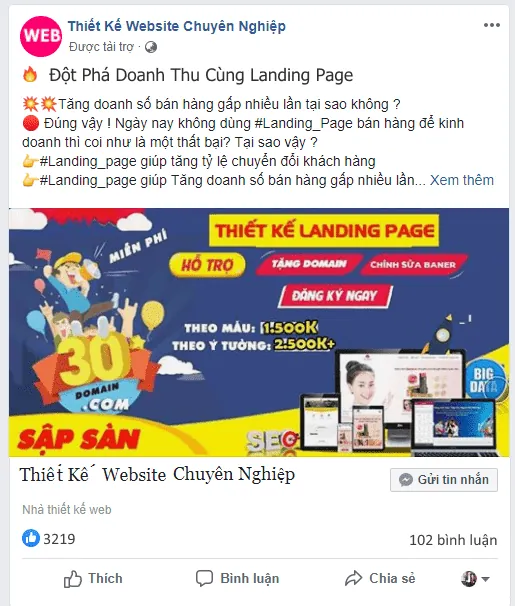Click the Thích thumbs-up button
515x606 pixels.
pyautogui.click(x=93, y=579)
